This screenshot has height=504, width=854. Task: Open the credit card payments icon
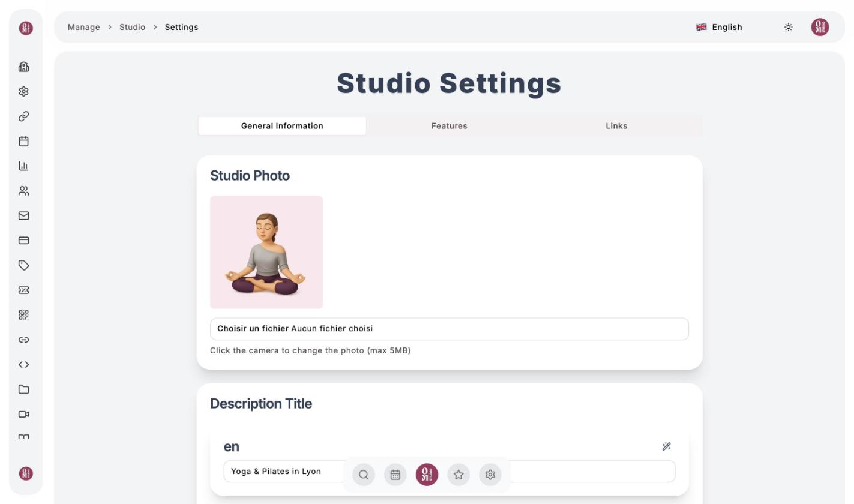click(x=24, y=241)
